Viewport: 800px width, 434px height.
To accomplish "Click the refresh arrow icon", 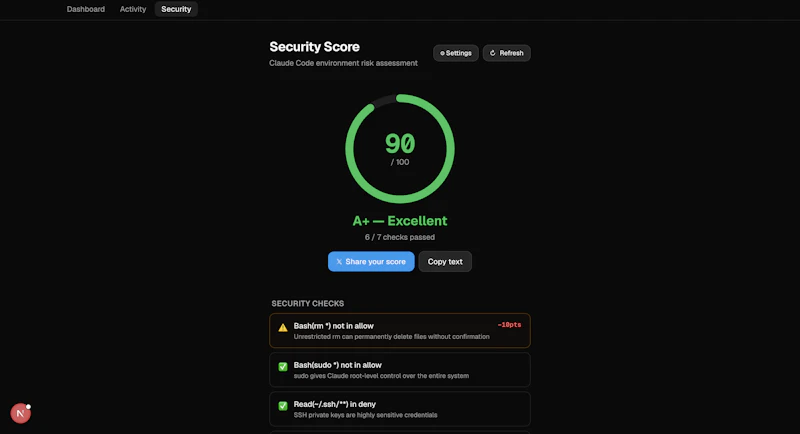I will tap(493, 53).
